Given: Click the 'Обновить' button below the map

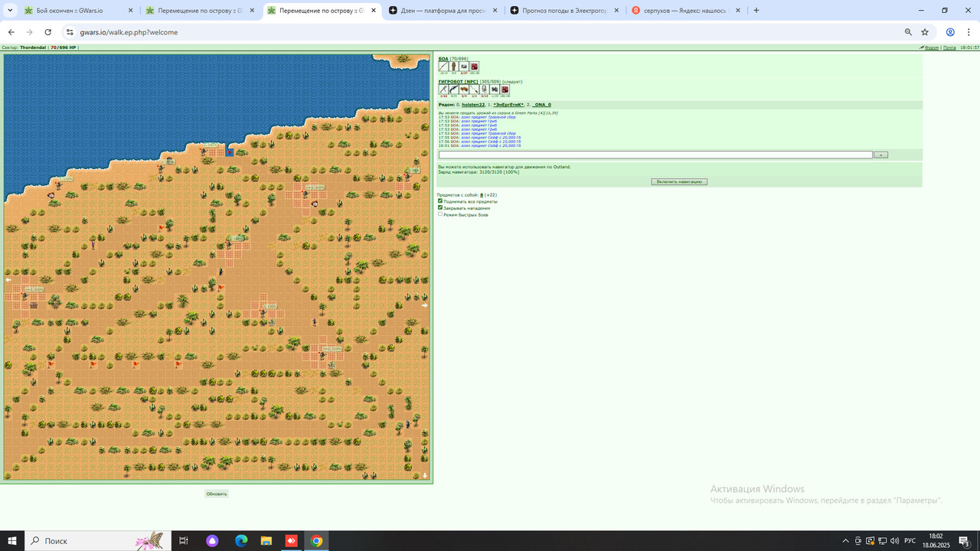Looking at the screenshot, I should [x=217, y=494].
